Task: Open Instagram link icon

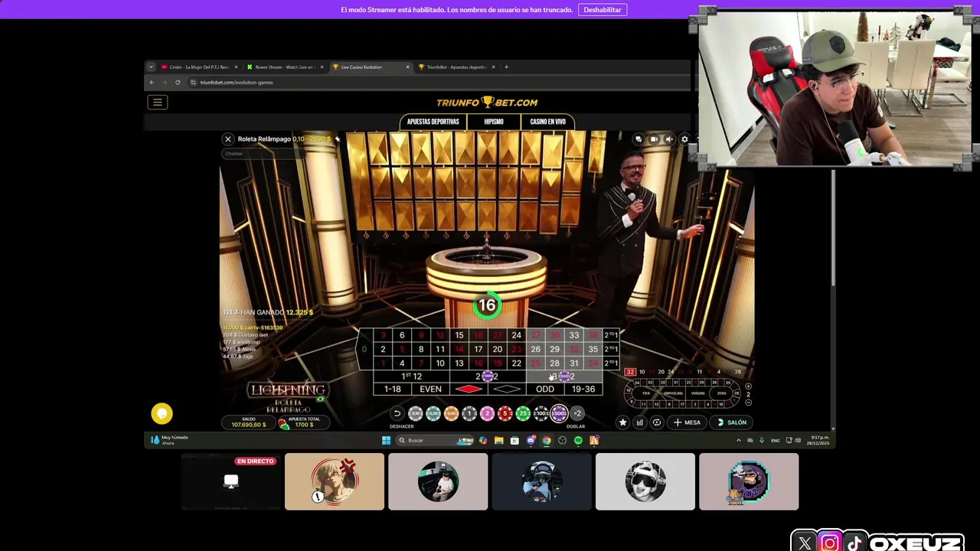Action: 830,543
